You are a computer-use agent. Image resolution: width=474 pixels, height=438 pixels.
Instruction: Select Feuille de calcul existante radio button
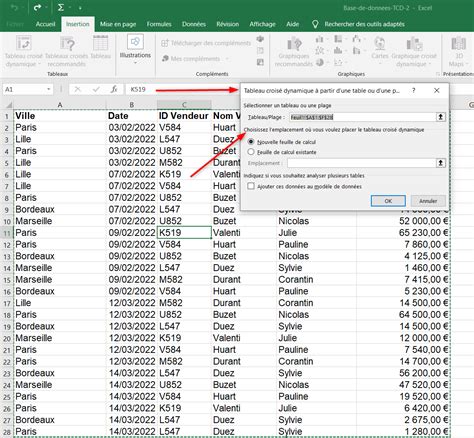tap(251, 152)
